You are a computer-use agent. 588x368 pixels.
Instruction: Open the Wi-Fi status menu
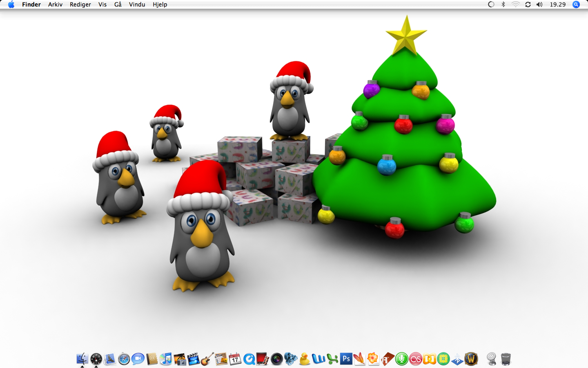pyautogui.click(x=516, y=4)
